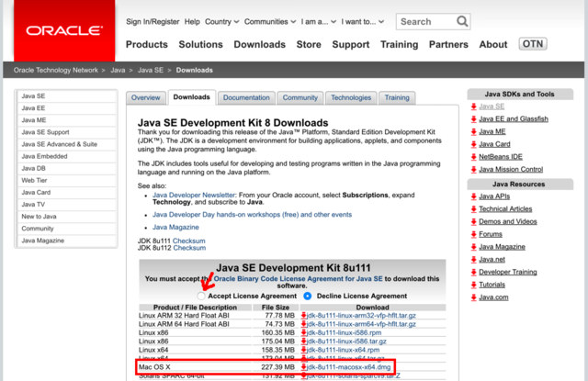Viewport: 588px width, 381px height.
Task: Open Demos and Videos link
Action: (508, 222)
